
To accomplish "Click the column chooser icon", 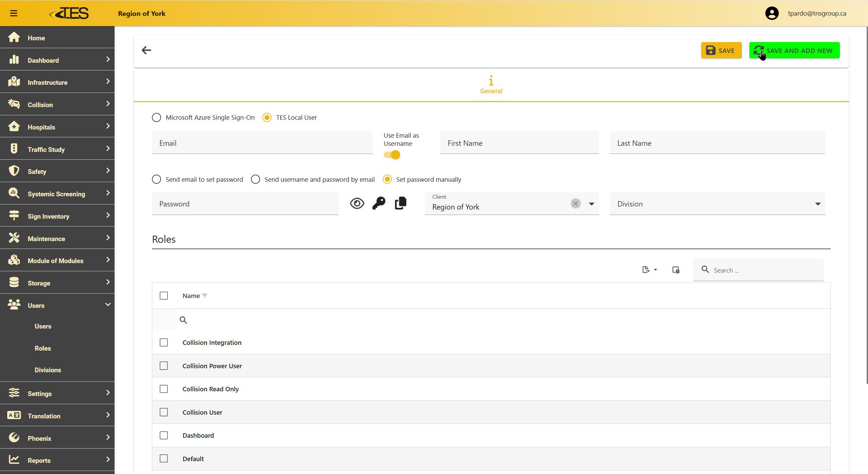I will click(x=675, y=270).
